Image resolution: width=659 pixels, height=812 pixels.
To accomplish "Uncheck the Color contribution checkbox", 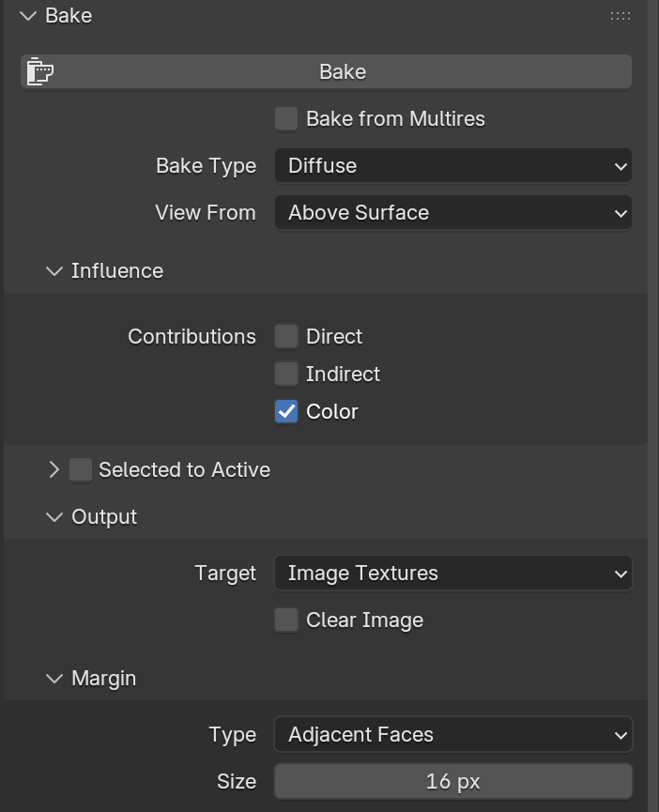I will click(x=286, y=412).
